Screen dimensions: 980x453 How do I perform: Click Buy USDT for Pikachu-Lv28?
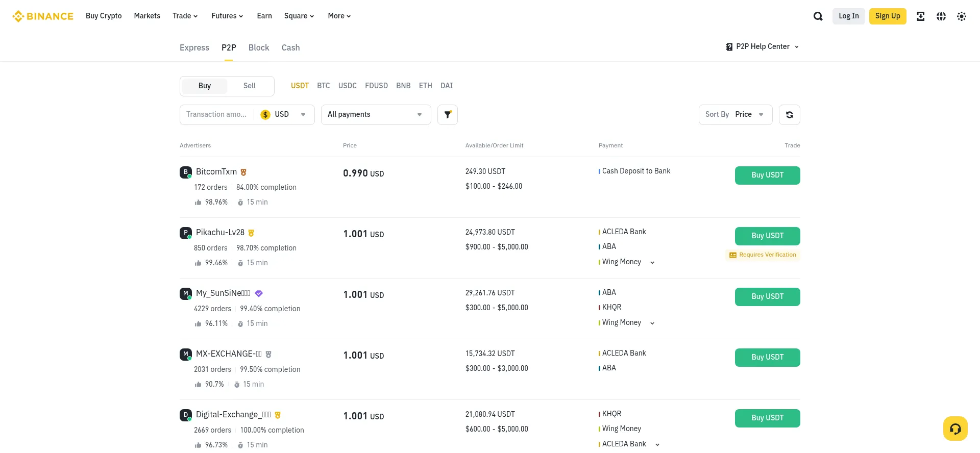point(768,236)
